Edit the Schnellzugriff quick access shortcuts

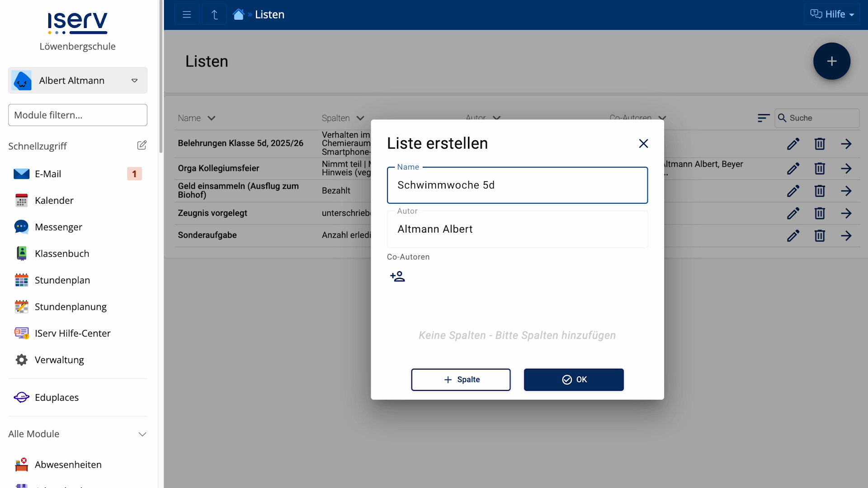pyautogui.click(x=142, y=145)
